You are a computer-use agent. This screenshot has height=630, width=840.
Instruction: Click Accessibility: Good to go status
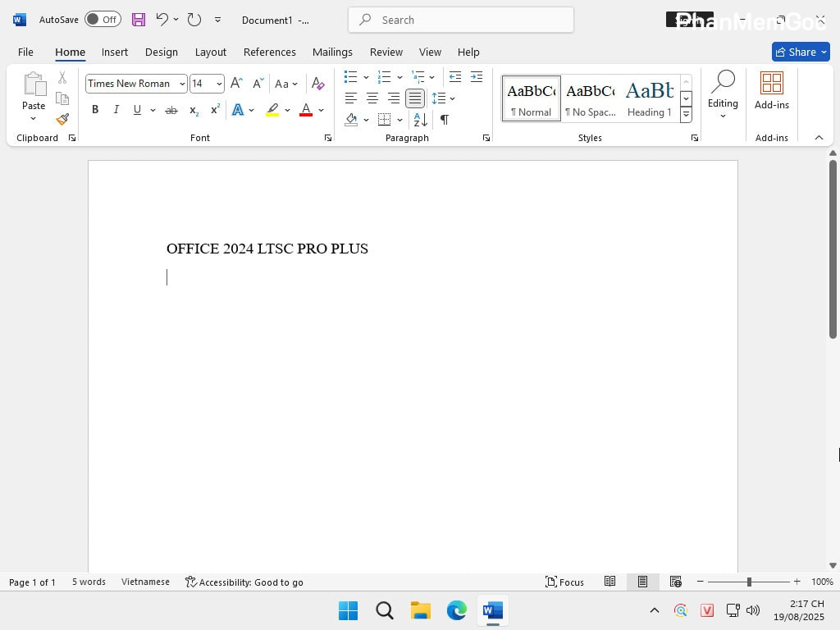244,582
